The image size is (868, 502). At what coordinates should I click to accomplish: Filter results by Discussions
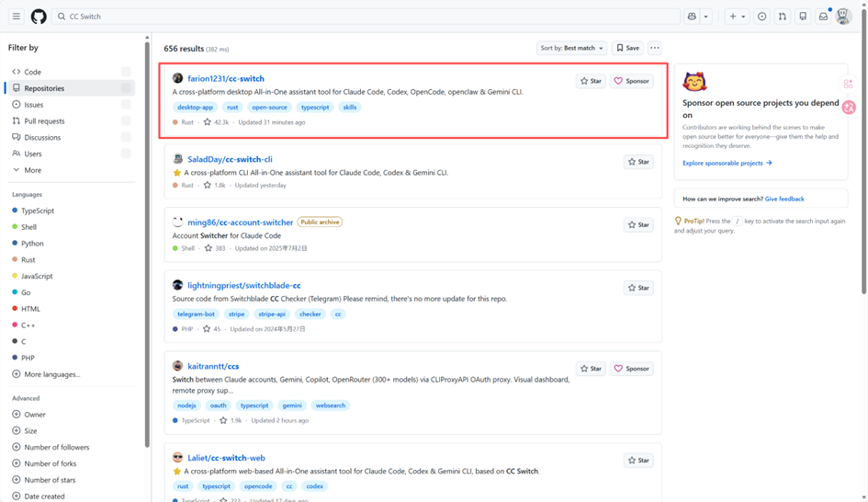pyautogui.click(x=72, y=137)
